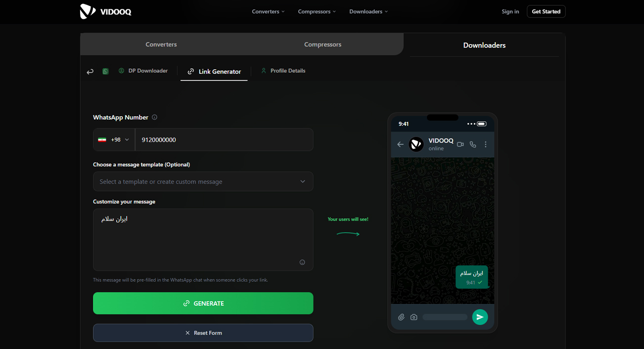Open the three-dot menu in phone preview
The width and height of the screenshot is (644, 349).
[486, 145]
